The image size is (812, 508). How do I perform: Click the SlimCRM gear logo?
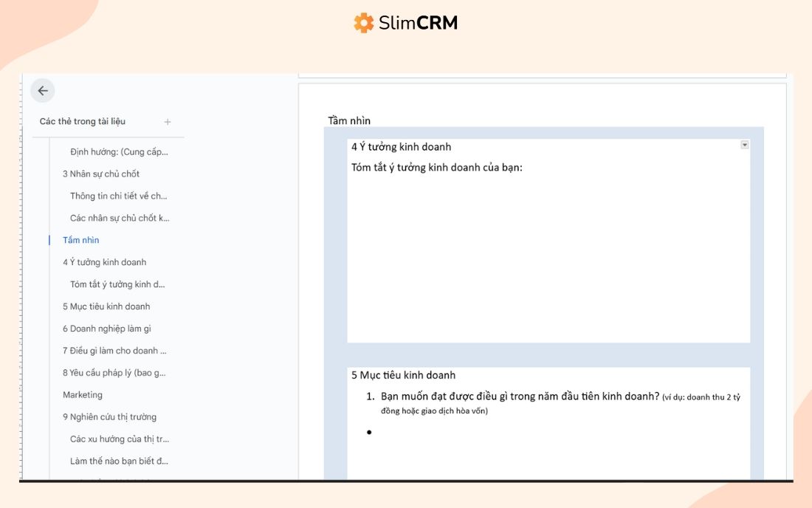(x=363, y=23)
